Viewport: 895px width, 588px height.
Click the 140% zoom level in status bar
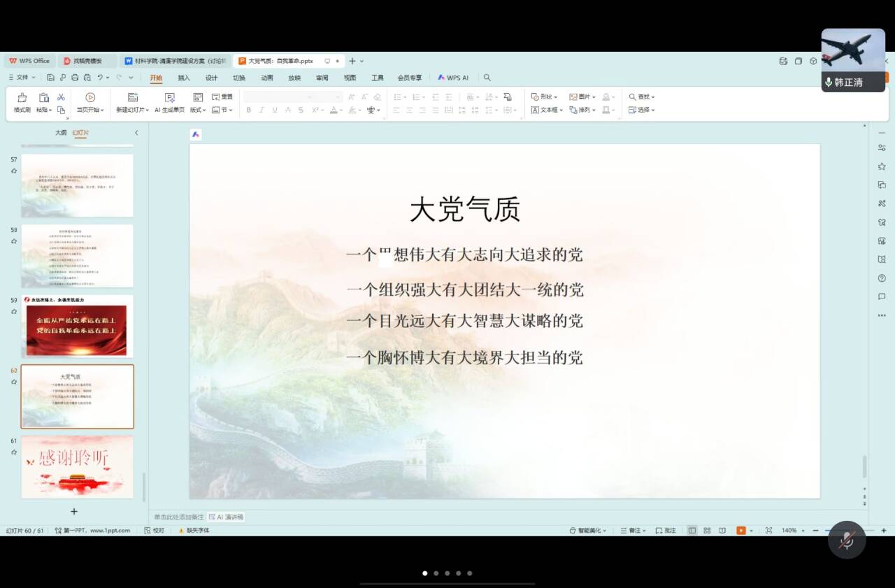pyautogui.click(x=789, y=531)
